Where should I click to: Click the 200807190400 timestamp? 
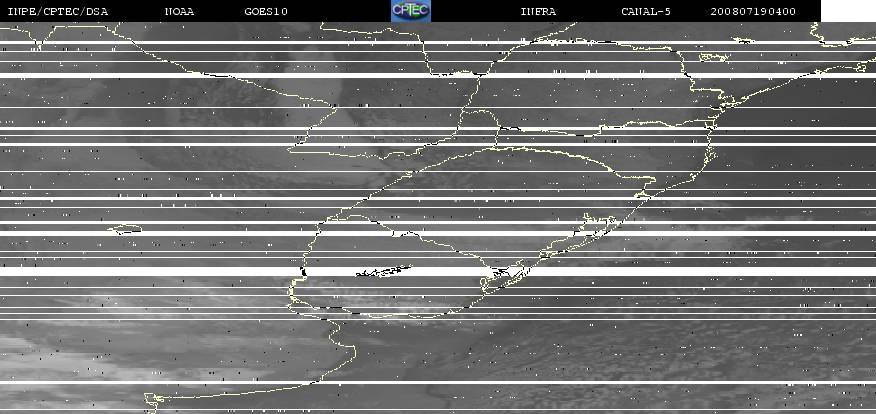coord(754,11)
